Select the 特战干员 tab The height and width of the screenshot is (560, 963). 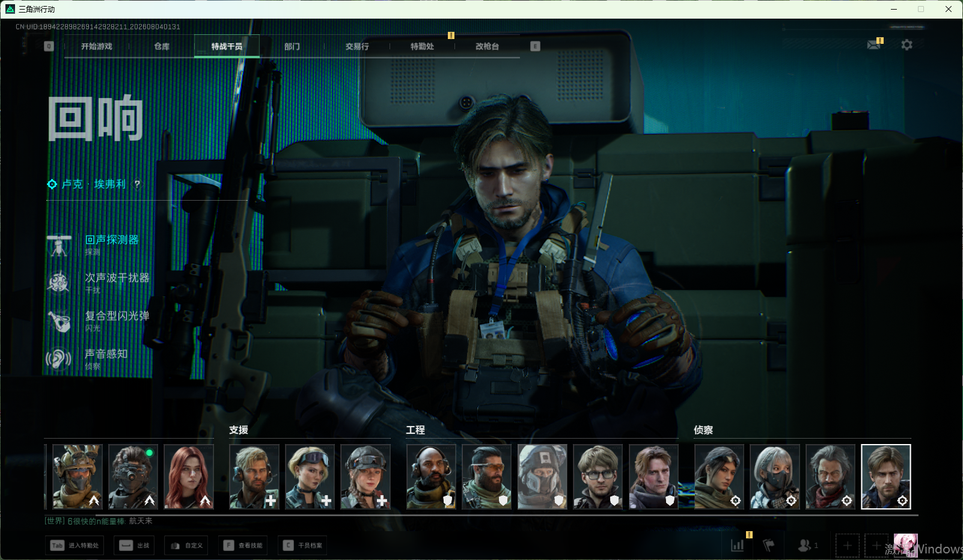point(227,46)
